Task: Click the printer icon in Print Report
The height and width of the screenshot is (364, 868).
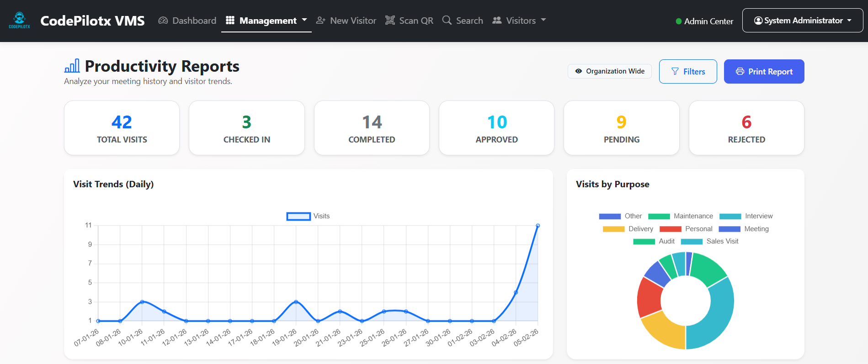Action: pyautogui.click(x=740, y=71)
